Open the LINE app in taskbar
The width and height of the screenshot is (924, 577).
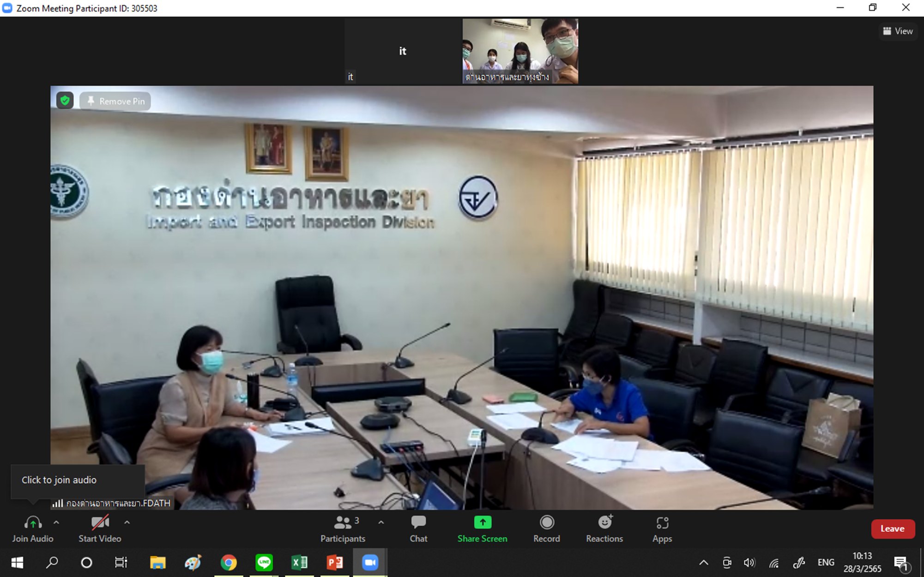(264, 563)
